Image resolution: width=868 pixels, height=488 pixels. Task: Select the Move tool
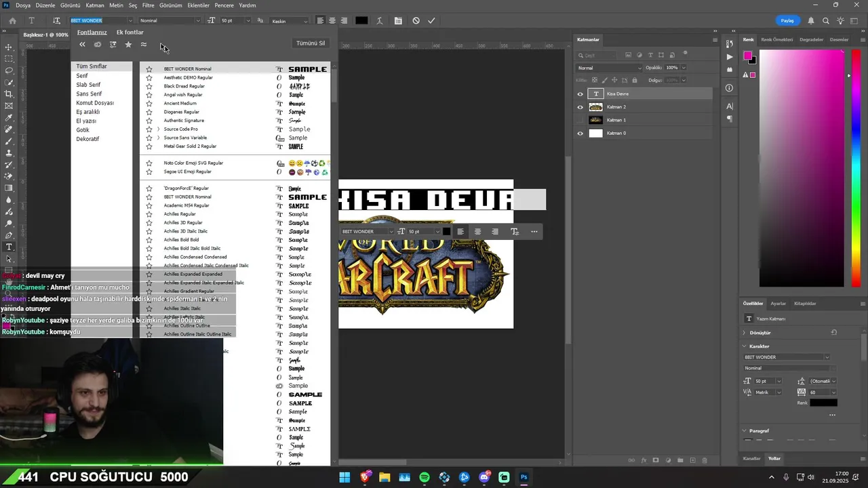pos(9,47)
